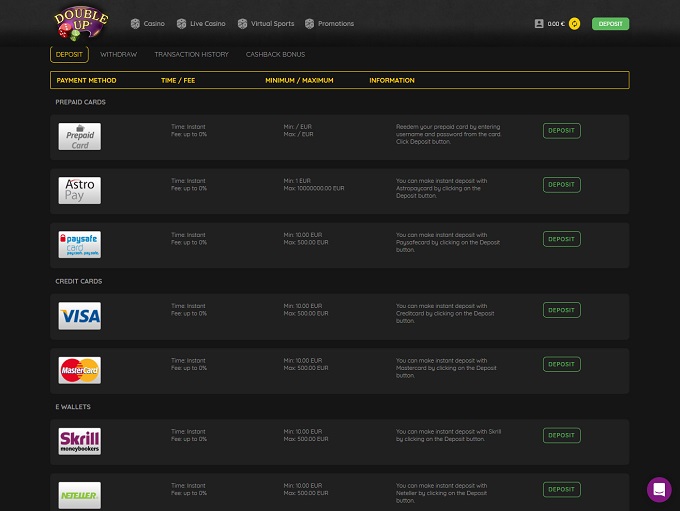Click the VISA card logo
Image resolution: width=680 pixels, height=511 pixels.
pos(80,316)
